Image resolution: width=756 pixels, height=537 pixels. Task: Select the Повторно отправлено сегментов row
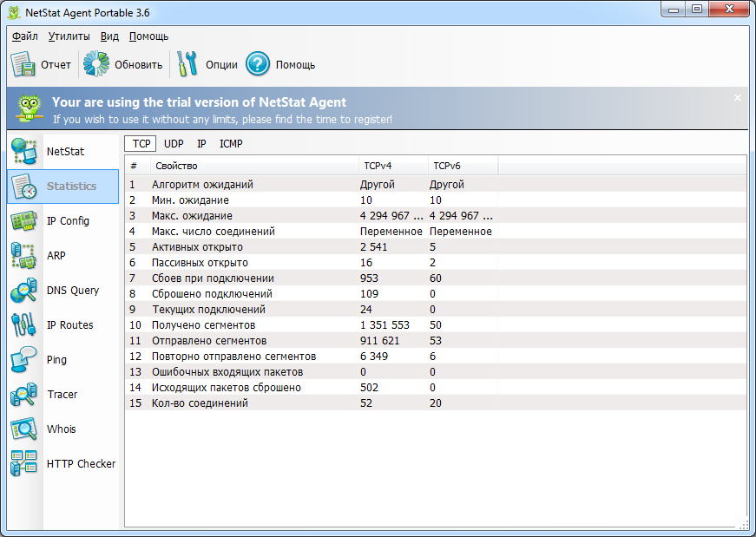pyautogui.click(x=436, y=357)
